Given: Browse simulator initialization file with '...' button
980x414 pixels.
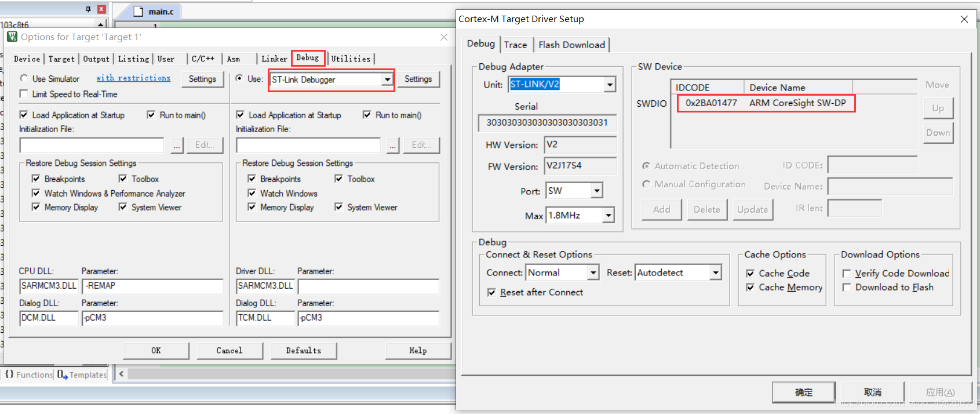Looking at the screenshot, I should 177,145.
